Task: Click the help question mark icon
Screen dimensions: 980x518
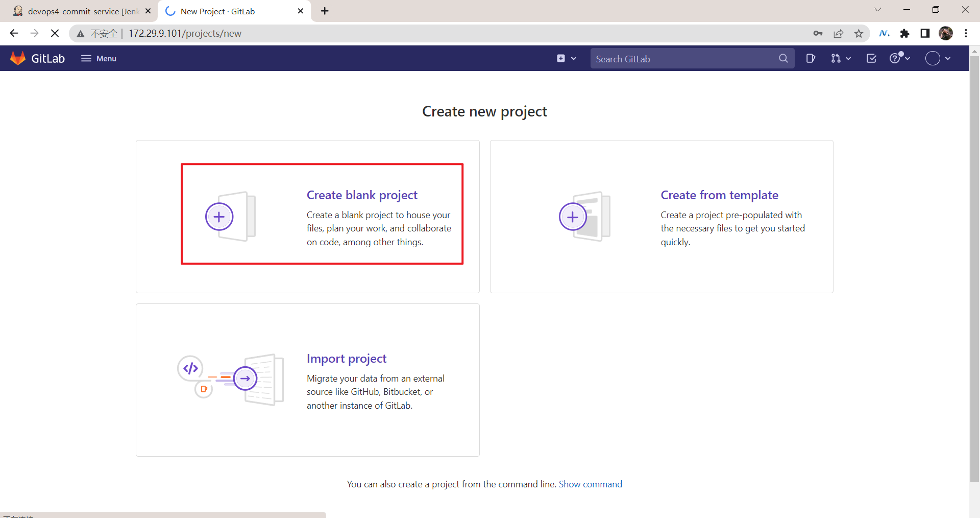Action: click(x=895, y=58)
